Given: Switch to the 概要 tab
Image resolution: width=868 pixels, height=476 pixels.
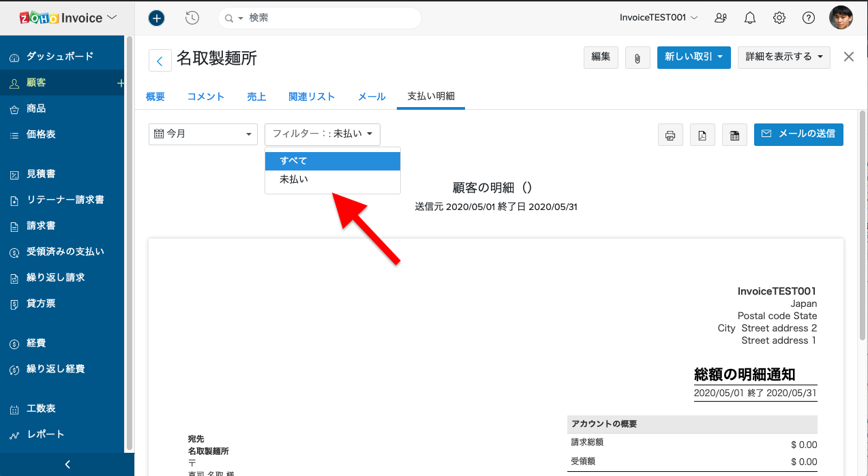Looking at the screenshot, I should (155, 97).
